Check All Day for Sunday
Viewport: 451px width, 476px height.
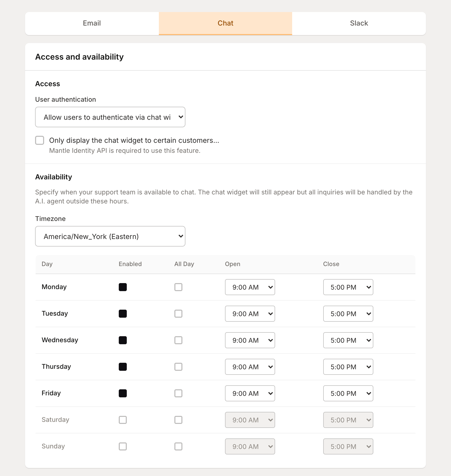(x=178, y=446)
